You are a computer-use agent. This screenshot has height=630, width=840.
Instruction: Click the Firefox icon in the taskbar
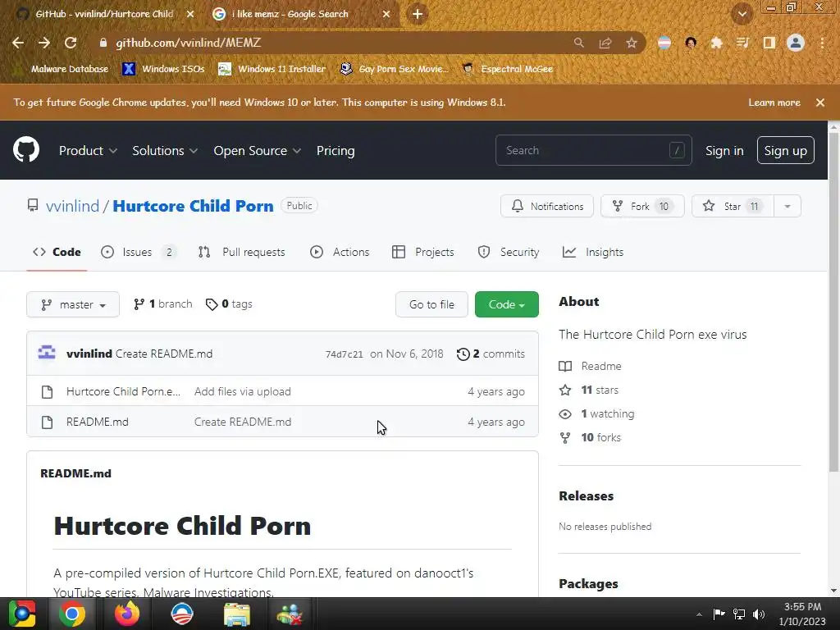coord(127,614)
